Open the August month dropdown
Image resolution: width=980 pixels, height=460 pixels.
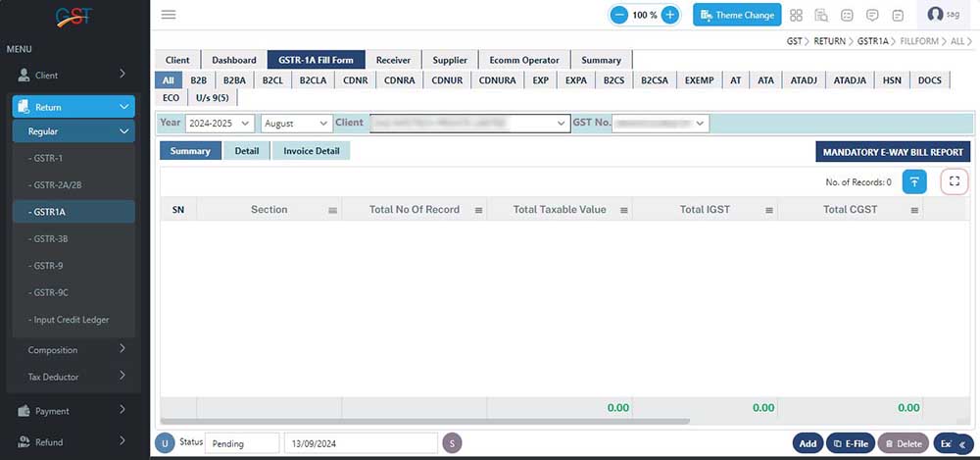tap(296, 123)
